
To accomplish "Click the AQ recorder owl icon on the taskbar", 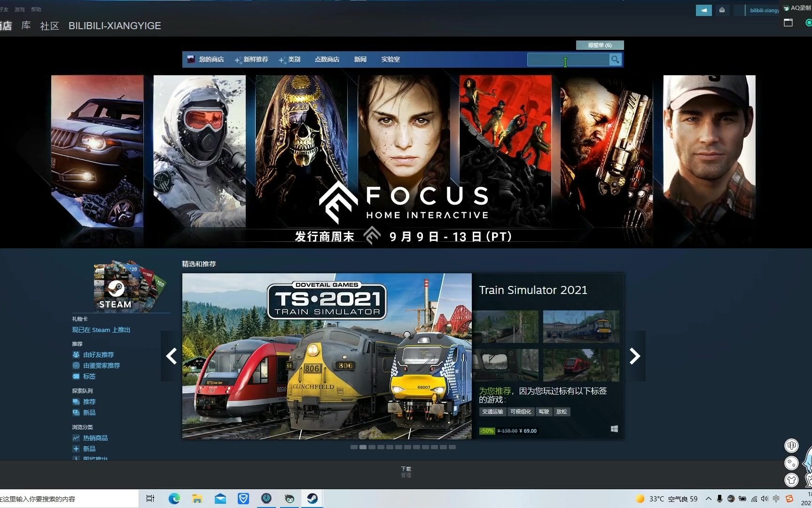I will point(289,499).
